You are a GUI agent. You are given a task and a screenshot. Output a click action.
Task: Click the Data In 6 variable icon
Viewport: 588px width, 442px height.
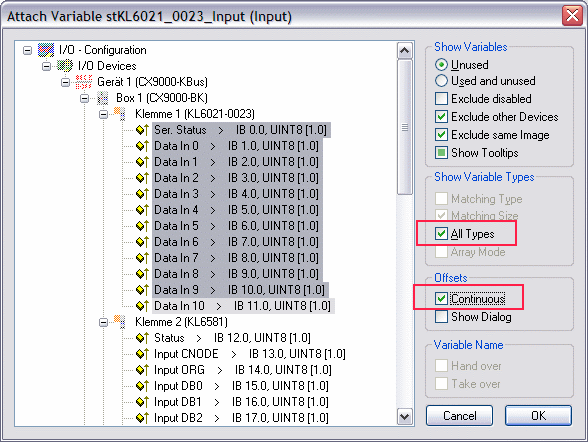142,242
